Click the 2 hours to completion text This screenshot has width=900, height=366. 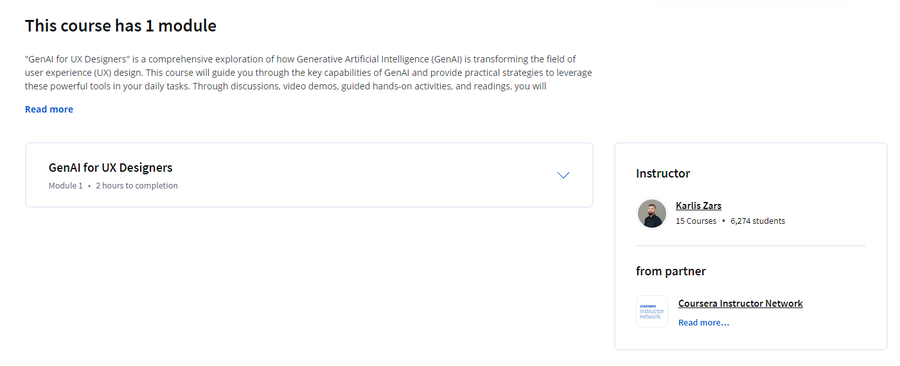tap(137, 186)
